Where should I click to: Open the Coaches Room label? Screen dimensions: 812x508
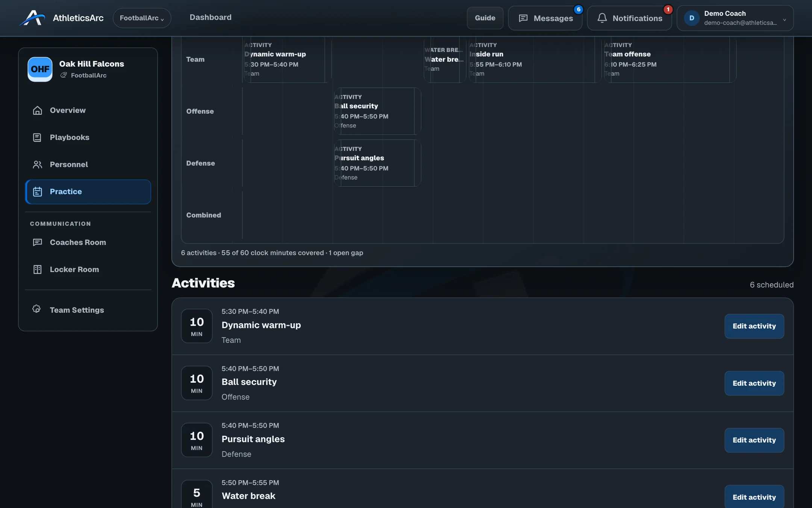coord(78,242)
